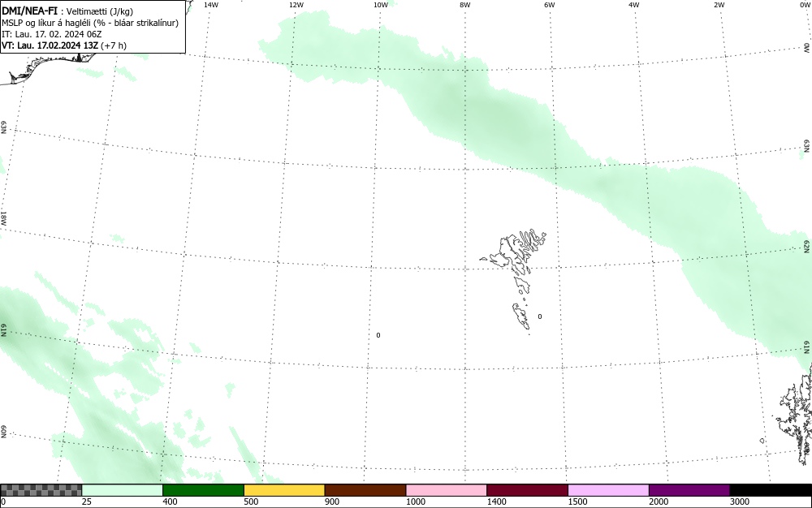The height and width of the screenshot is (508, 812).
Task: Select the '12W' longitude label
Action: pyautogui.click(x=296, y=5)
